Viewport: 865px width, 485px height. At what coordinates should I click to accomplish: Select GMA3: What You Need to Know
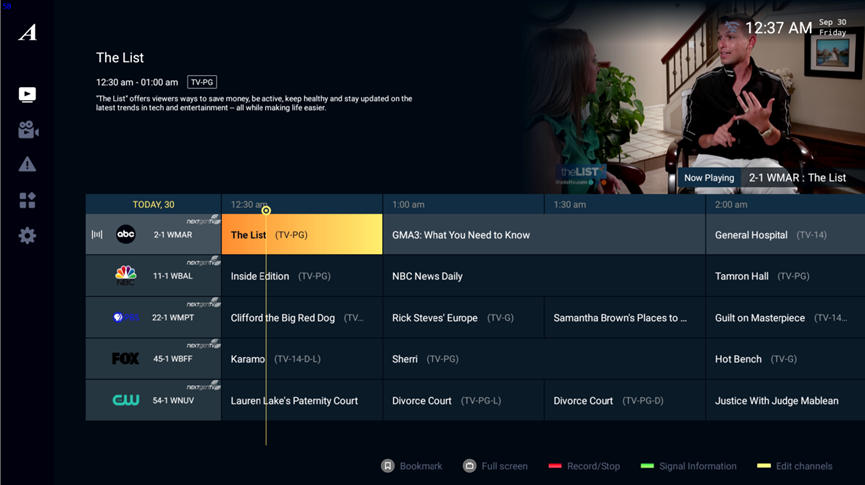click(x=544, y=234)
